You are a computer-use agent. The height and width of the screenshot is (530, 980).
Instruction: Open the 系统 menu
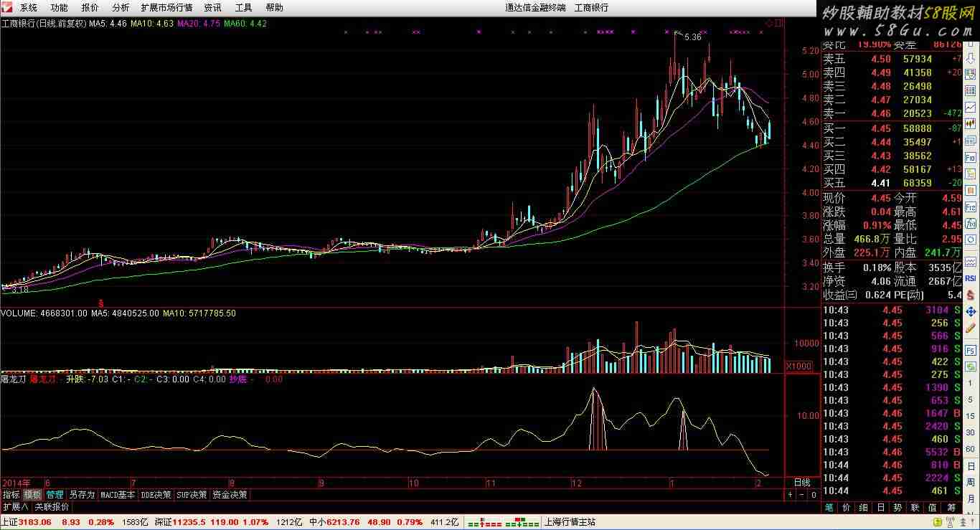click(29, 7)
